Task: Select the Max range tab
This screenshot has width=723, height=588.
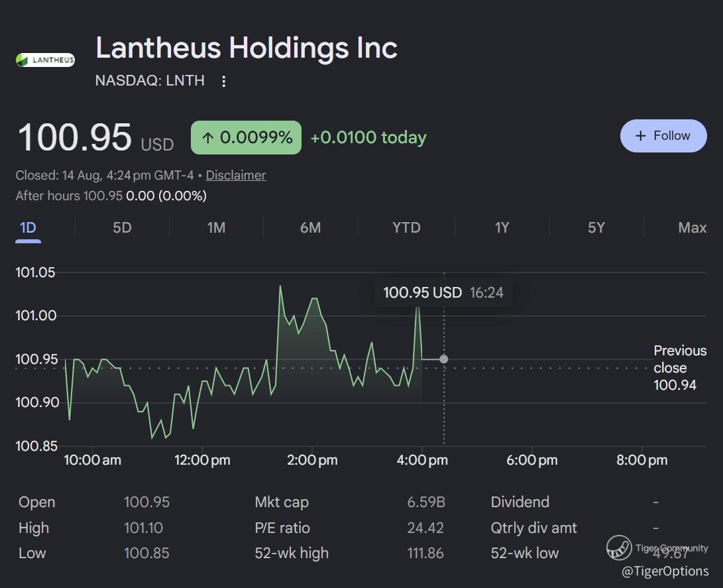Action: (692, 228)
